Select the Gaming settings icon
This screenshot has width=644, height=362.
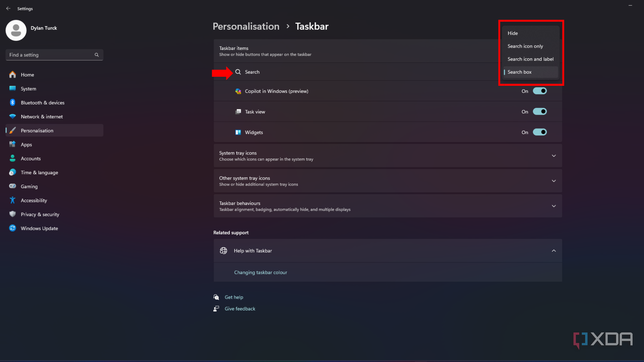click(12, 186)
